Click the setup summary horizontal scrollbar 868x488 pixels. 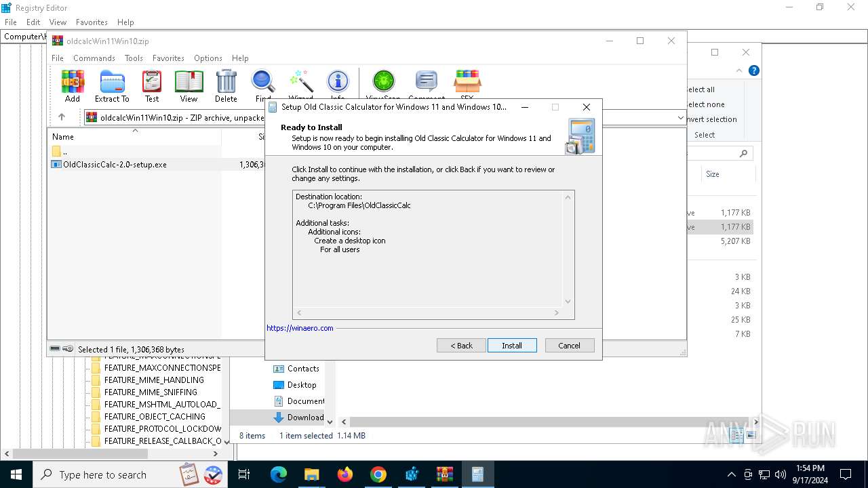[428, 313]
